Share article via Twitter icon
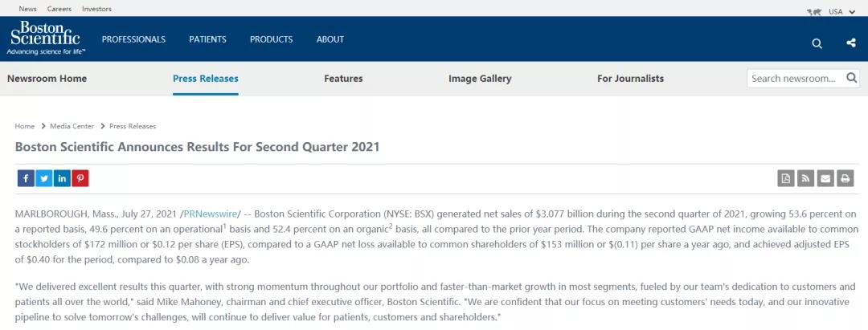The height and width of the screenshot is (330, 868). tap(43, 178)
